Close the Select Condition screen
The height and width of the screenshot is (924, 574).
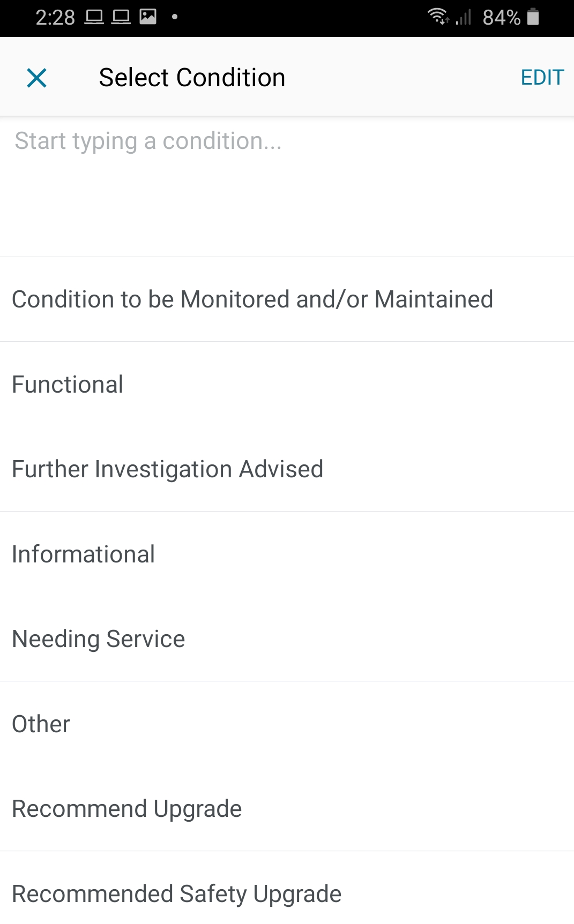point(36,78)
